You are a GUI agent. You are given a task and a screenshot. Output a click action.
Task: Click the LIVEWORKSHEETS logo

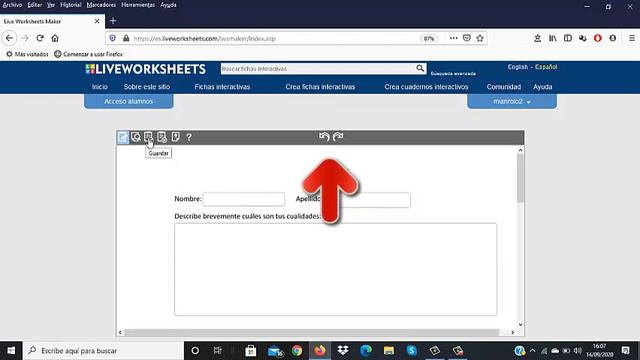pos(146,69)
